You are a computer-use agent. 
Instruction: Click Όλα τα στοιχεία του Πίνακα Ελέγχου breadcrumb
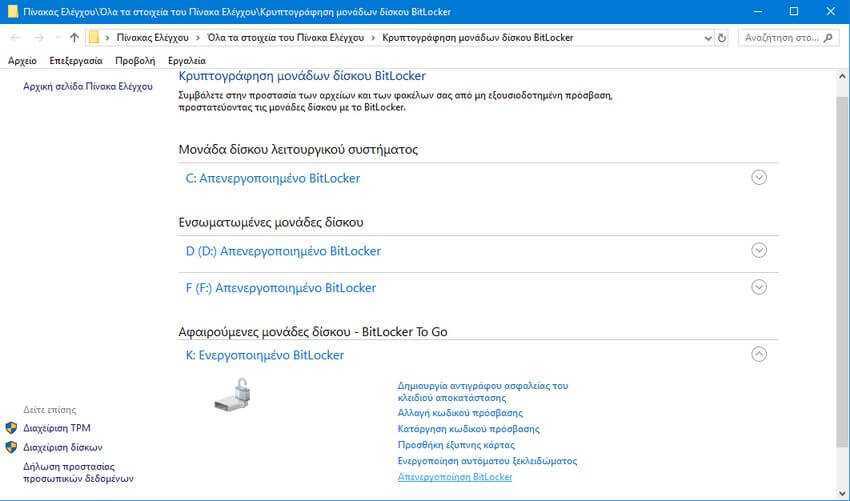tap(286, 37)
